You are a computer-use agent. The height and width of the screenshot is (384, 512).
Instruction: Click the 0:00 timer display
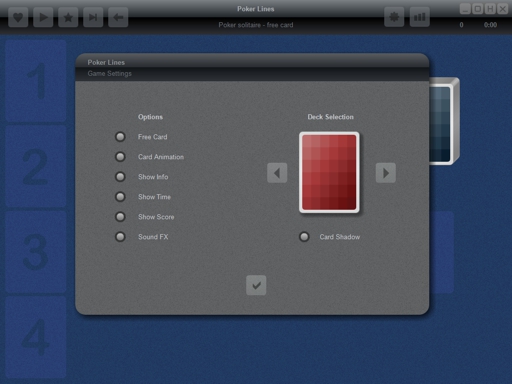click(490, 25)
